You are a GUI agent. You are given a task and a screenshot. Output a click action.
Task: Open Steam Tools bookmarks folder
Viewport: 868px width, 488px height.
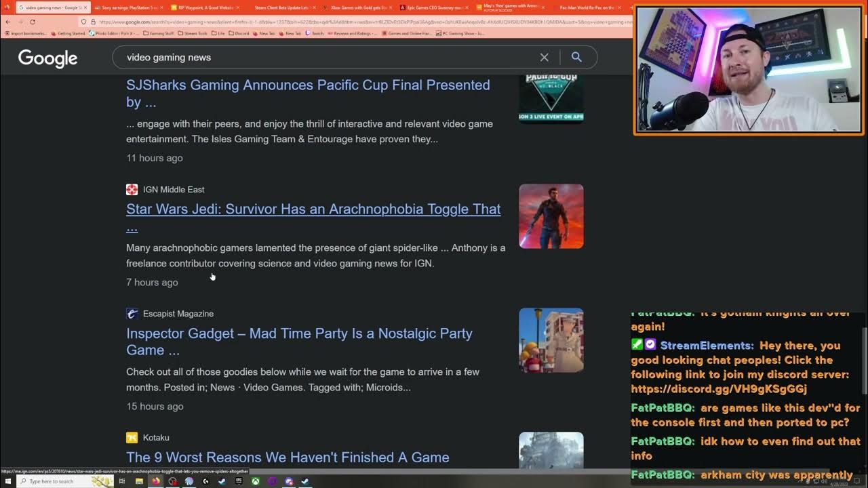(191, 33)
